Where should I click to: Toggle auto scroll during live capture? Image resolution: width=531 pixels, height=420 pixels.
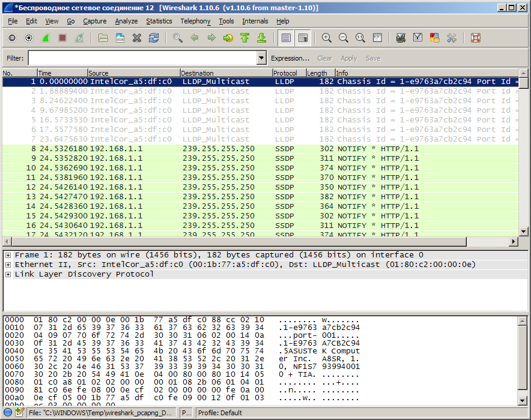[x=303, y=38]
